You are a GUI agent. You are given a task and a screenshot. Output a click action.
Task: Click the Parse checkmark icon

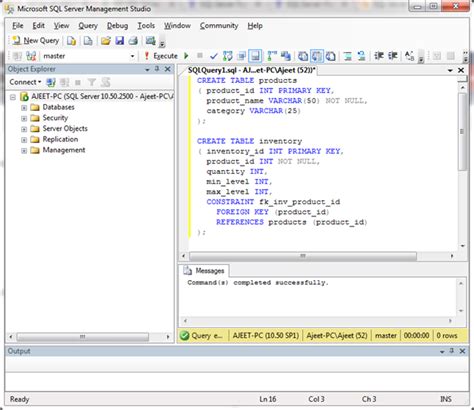[214, 56]
